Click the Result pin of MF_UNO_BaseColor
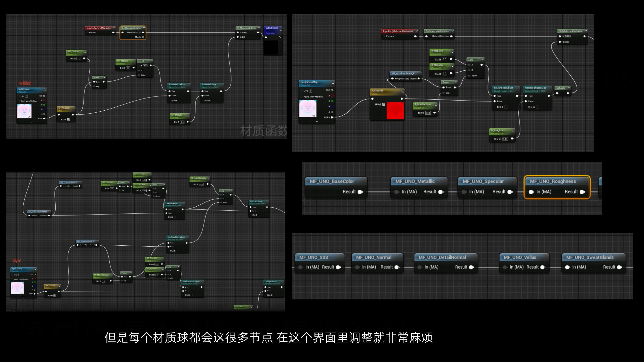 click(360, 192)
